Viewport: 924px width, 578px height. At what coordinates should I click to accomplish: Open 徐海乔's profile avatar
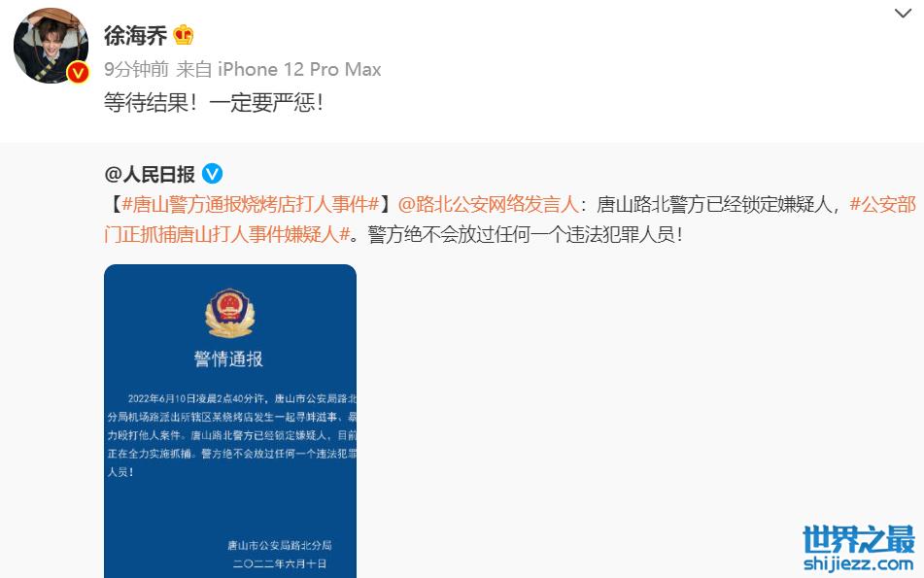pyautogui.click(x=51, y=46)
